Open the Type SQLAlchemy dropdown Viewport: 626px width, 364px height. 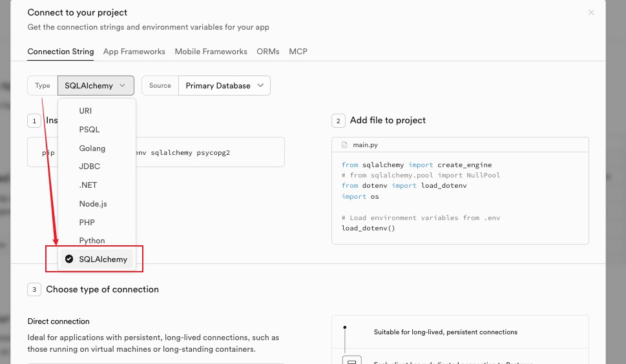pos(96,86)
